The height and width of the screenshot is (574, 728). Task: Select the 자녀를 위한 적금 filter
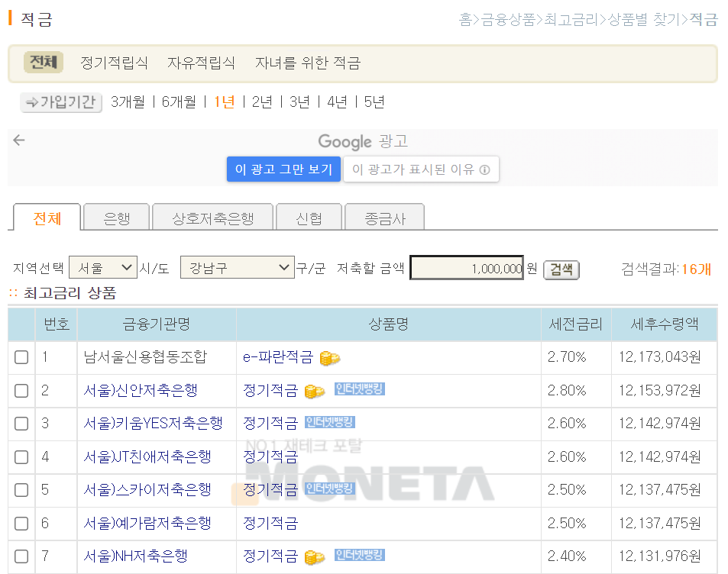point(308,63)
